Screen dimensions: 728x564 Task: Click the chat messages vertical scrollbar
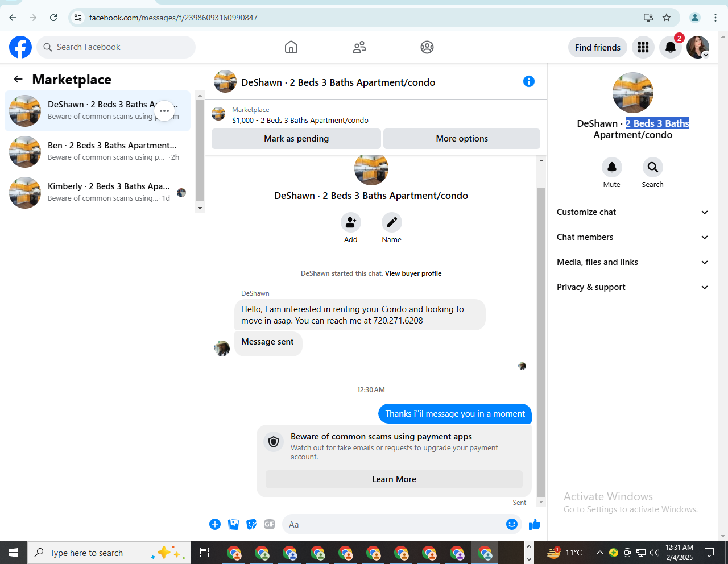541,342
